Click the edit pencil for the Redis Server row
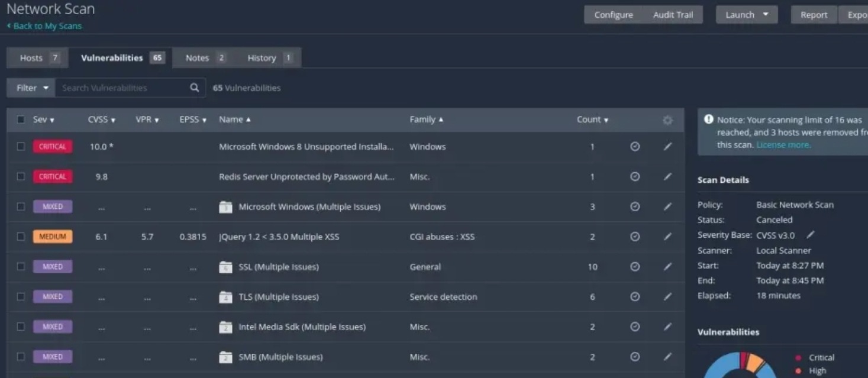Screen dimensions: 868x378 coord(667,176)
